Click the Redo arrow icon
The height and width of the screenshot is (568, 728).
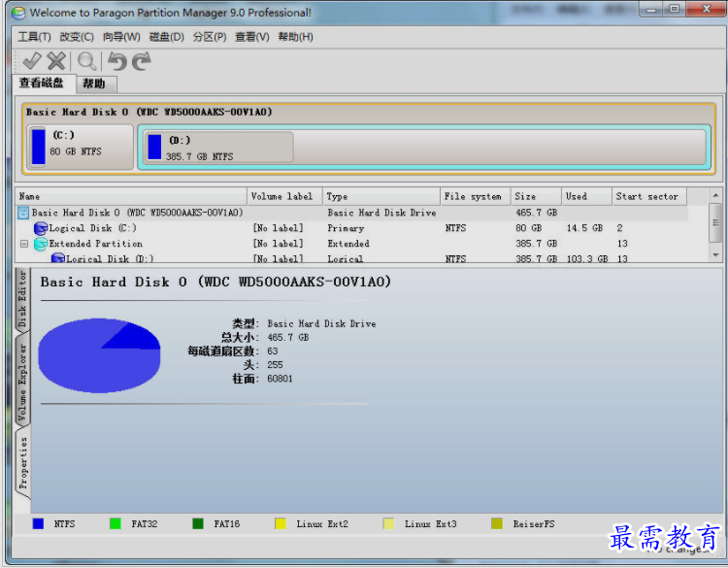(x=142, y=61)
